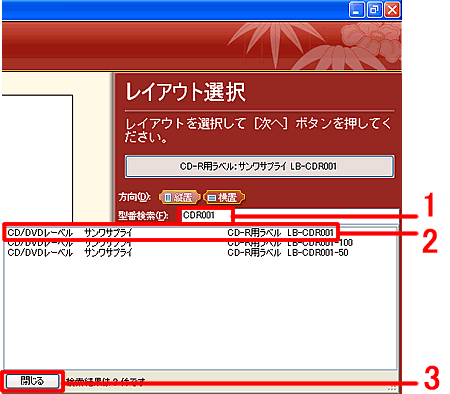The height and width of the screenshot is (394, 450).
Task: Click the 閉じる button
Action: [x=32, y=380]
